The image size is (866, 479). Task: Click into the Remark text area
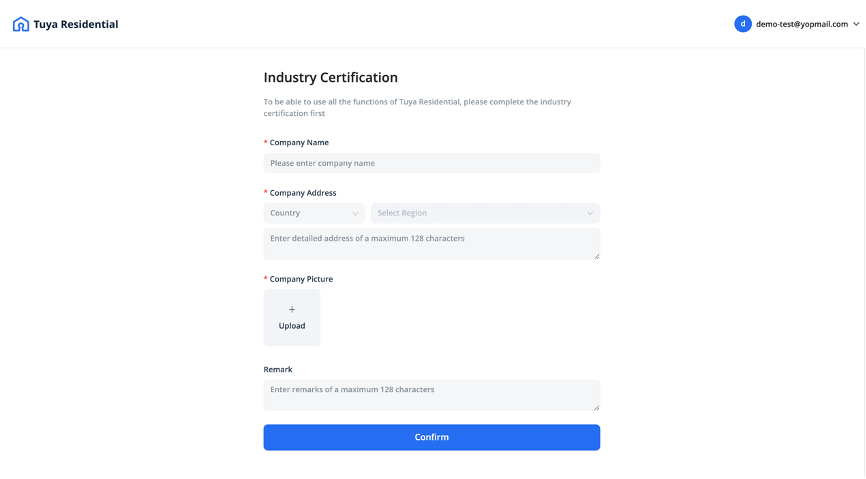pos(431,394)
